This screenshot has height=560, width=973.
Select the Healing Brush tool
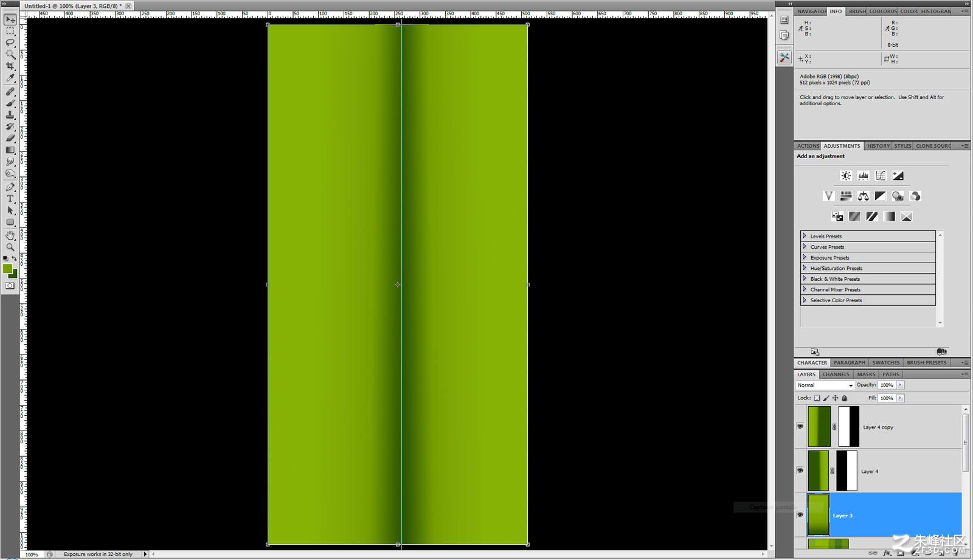coord(10,92)
